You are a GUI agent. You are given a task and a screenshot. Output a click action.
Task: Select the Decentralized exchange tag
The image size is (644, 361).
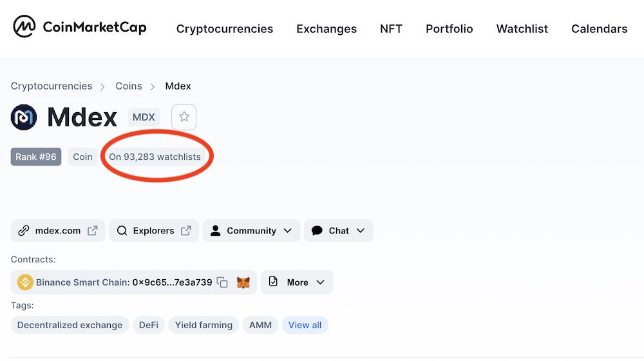70,325
